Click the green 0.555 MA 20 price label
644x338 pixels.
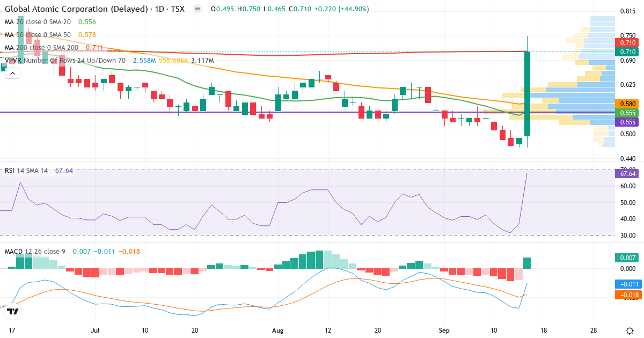pyautogui.click(x=626, y=113)
